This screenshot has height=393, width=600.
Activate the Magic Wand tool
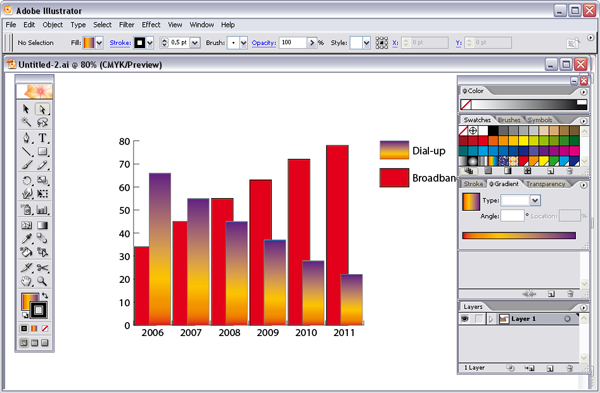26,122
